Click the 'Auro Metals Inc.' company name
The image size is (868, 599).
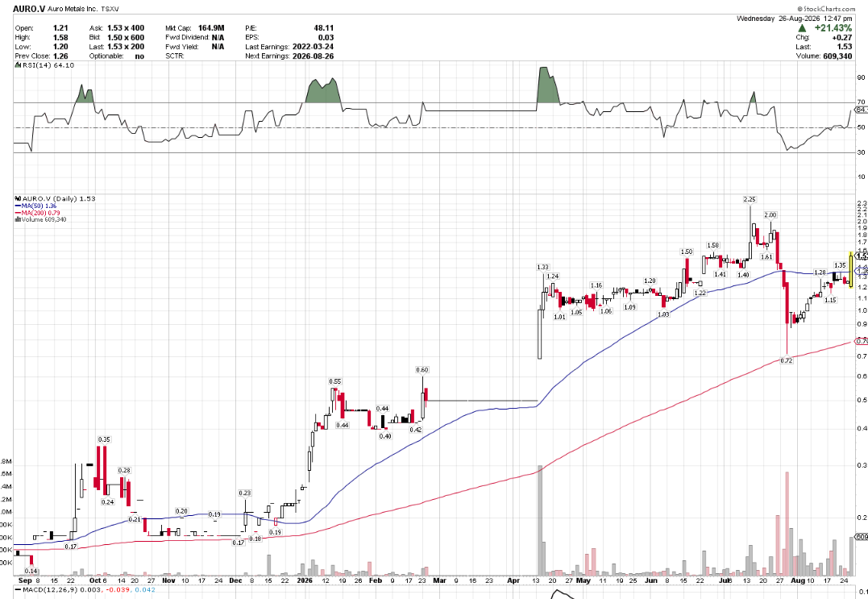[72, 10]
